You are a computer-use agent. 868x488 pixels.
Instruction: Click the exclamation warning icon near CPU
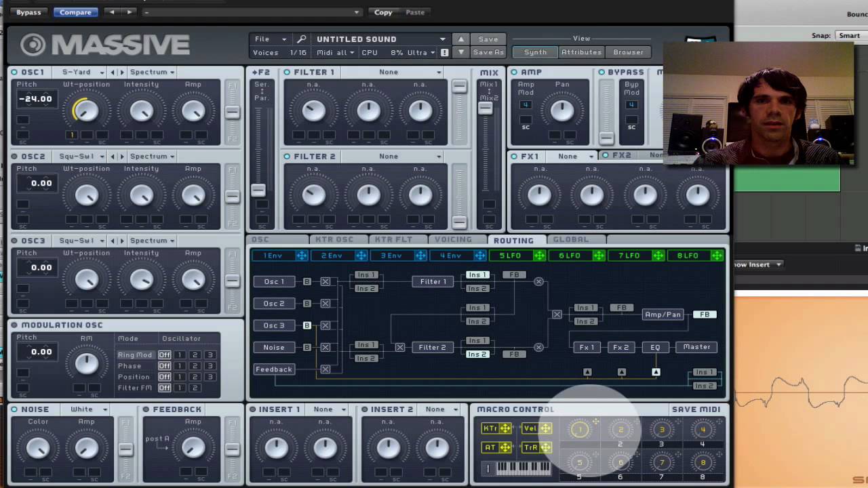tap(444, 52)
